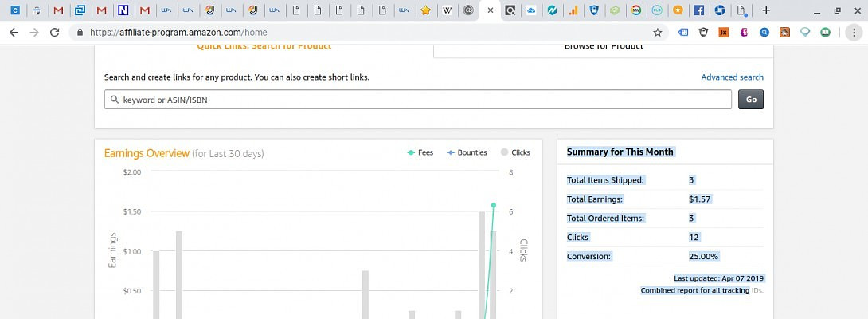Screen dimensions: 868x319
Task: Click the orange Jx extension icon
Action: pyautogui.click(x=723, y=33)
